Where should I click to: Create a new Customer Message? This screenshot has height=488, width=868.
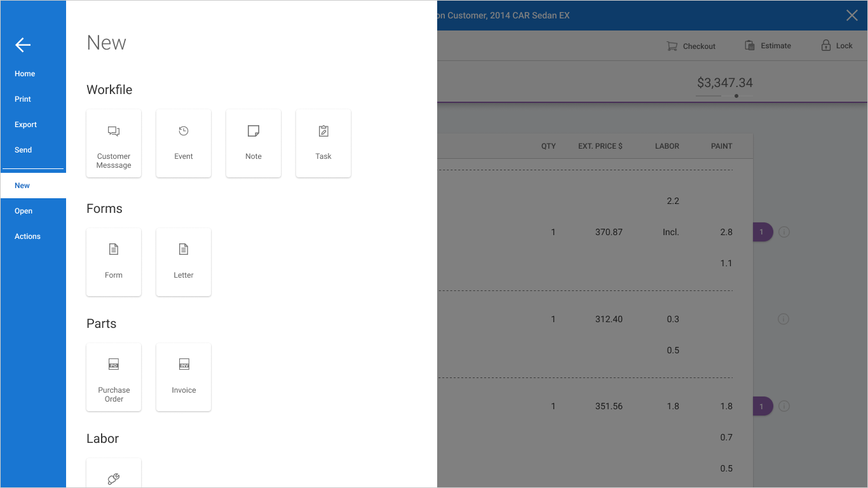coord(114,143)
